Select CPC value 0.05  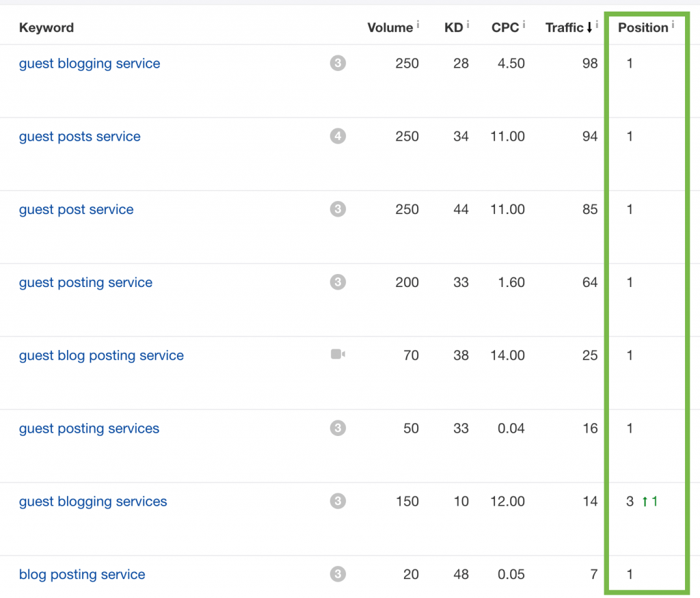(511, 574)
